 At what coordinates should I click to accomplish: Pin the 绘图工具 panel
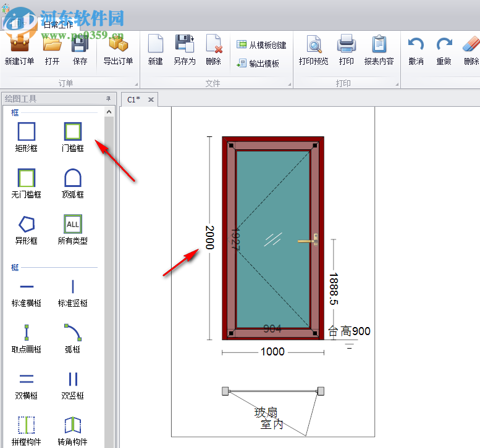(x=108, y=99)
